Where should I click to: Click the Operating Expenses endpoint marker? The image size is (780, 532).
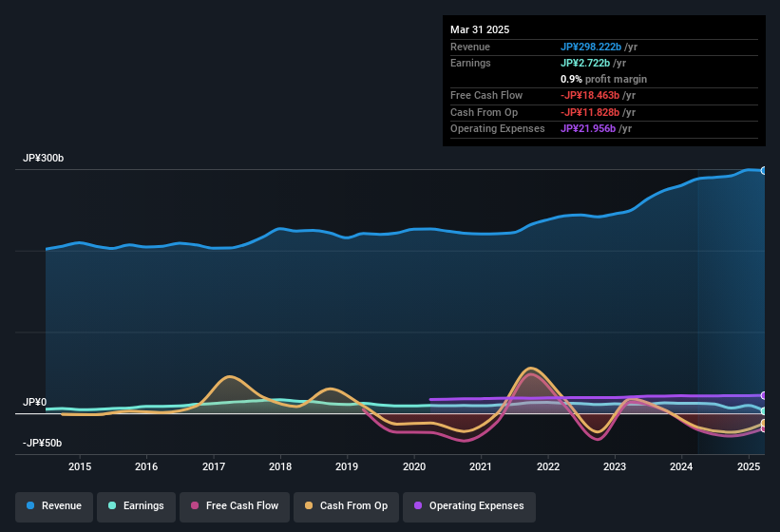click(x=764, y=396)
